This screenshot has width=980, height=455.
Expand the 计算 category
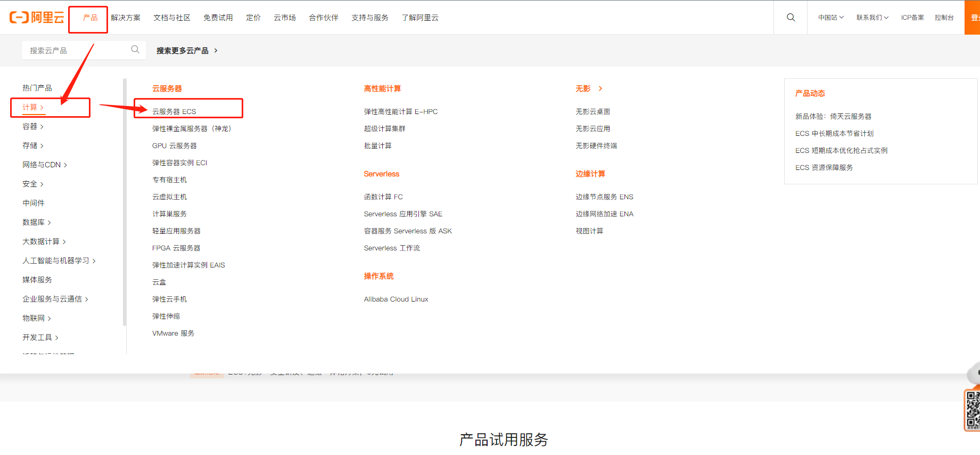pos(33,107)
